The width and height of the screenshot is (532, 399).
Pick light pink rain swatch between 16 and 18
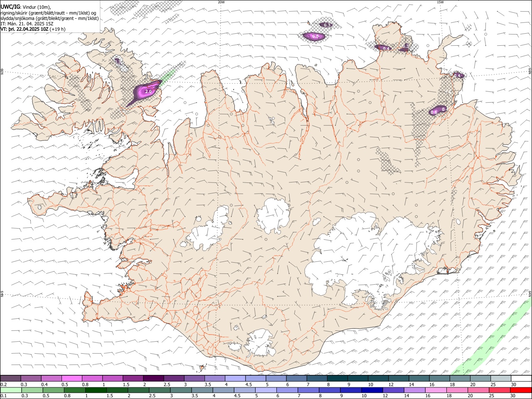pos(435,390)
